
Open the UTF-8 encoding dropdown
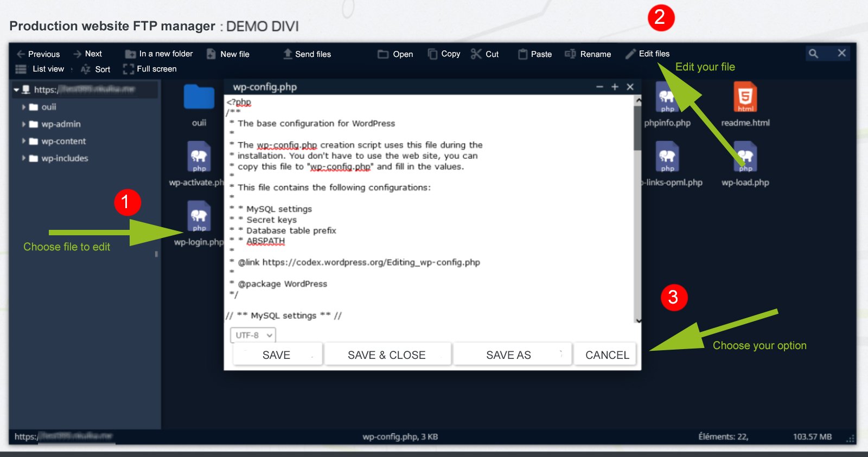(x=253, y=335)
